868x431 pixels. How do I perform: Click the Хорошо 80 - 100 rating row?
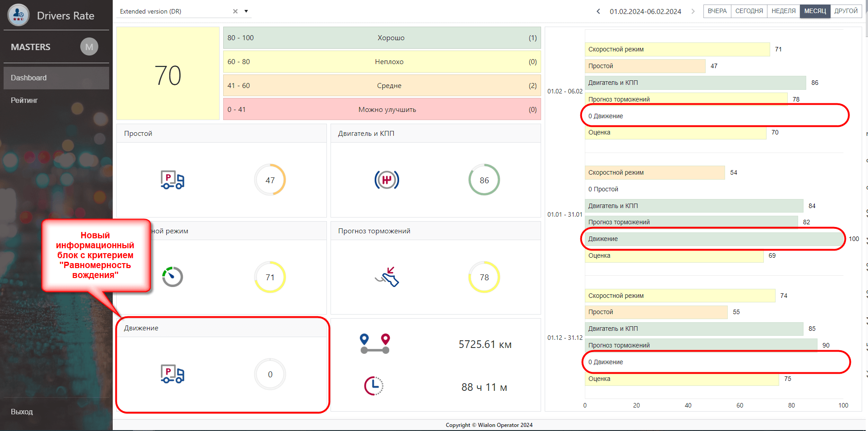click(x=381, y=38)
